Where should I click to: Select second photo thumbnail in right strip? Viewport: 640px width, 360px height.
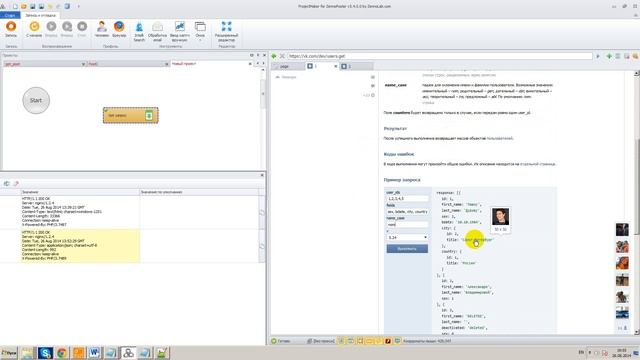click(622, 246)
